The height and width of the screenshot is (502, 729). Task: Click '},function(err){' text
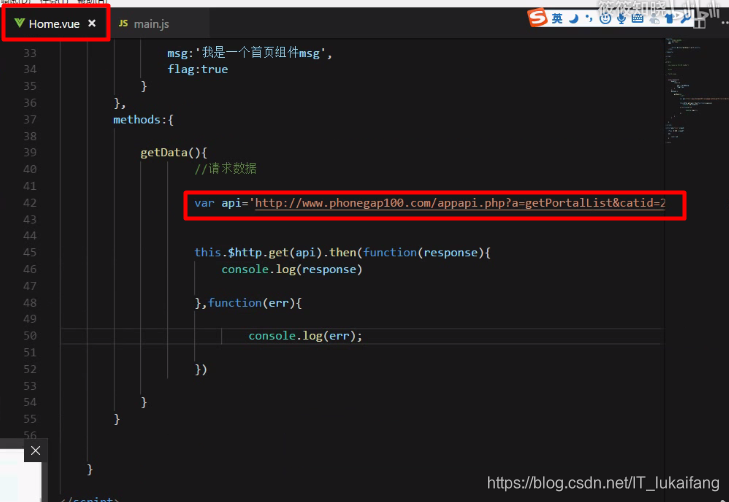pyautogui.click(x=248, y=303)
